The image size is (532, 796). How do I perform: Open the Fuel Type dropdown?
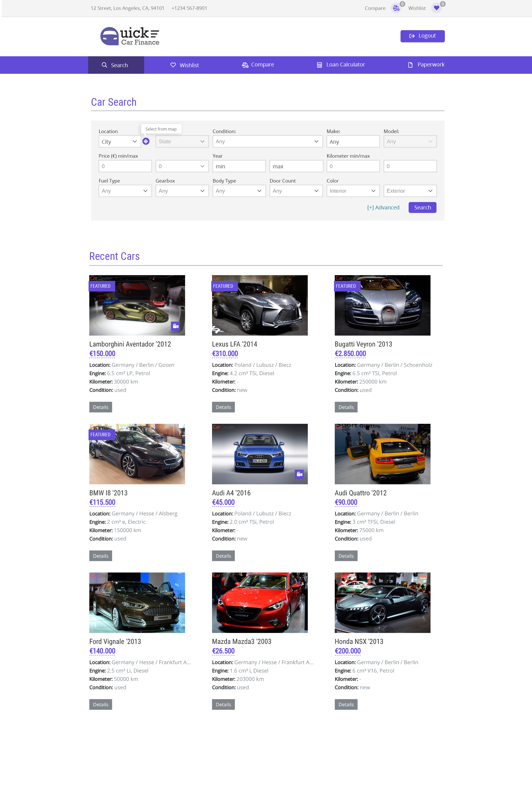(125, 191)
